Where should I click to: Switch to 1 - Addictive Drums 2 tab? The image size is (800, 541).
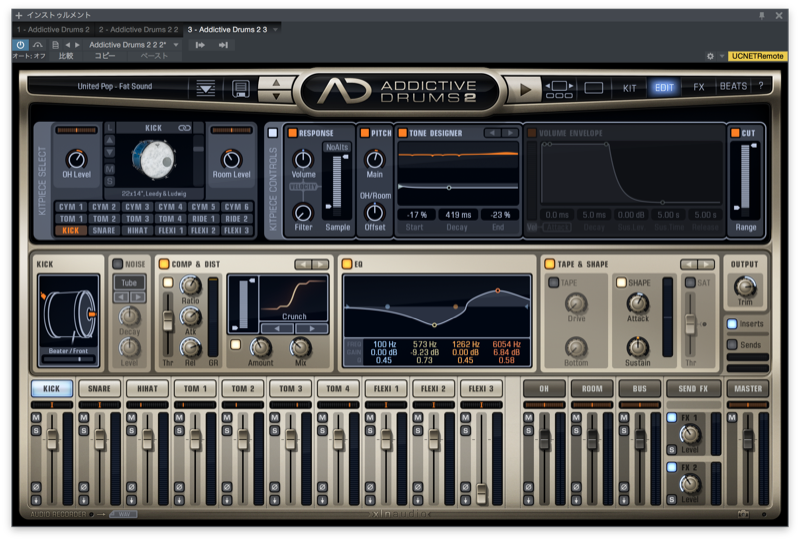53,30
